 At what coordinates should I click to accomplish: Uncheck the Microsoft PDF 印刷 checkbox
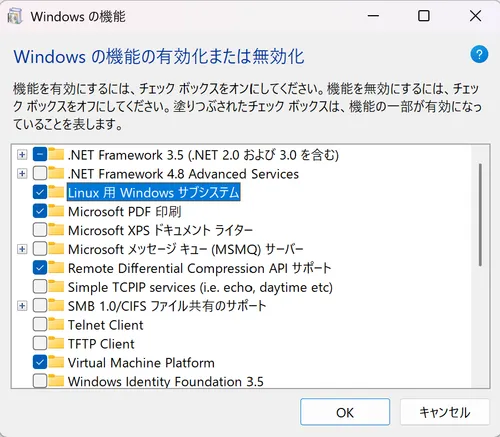pyautogui.click(x=40, y=211)
